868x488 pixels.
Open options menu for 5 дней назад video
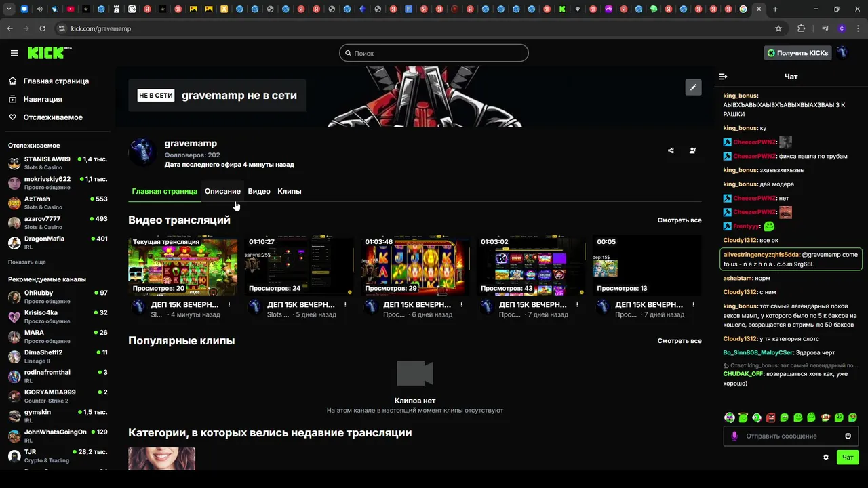click(x=345, y=305)
